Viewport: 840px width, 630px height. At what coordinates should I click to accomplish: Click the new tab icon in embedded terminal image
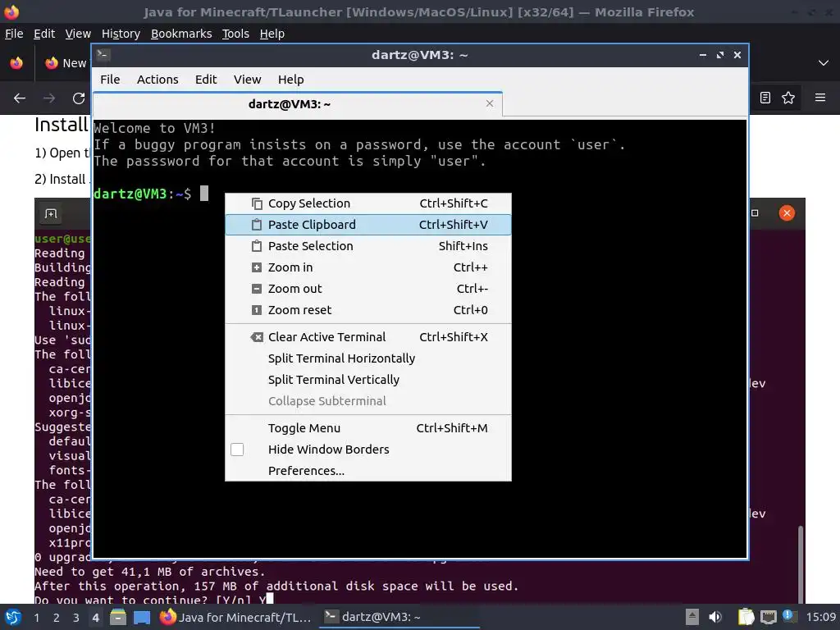[x=51, y=214]
